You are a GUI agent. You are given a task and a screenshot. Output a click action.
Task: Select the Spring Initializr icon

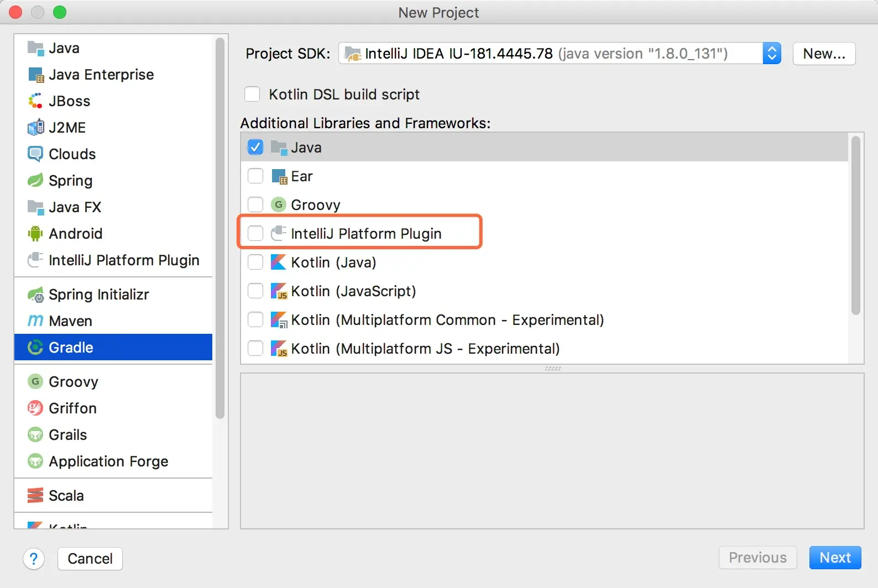[35, 295]
